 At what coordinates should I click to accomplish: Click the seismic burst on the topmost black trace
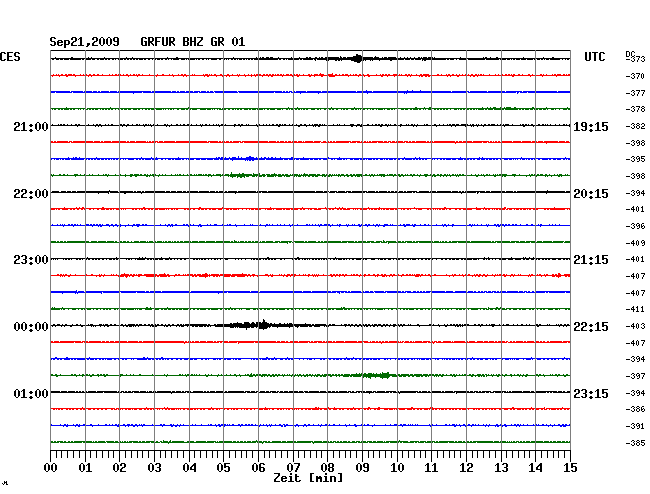357,58
